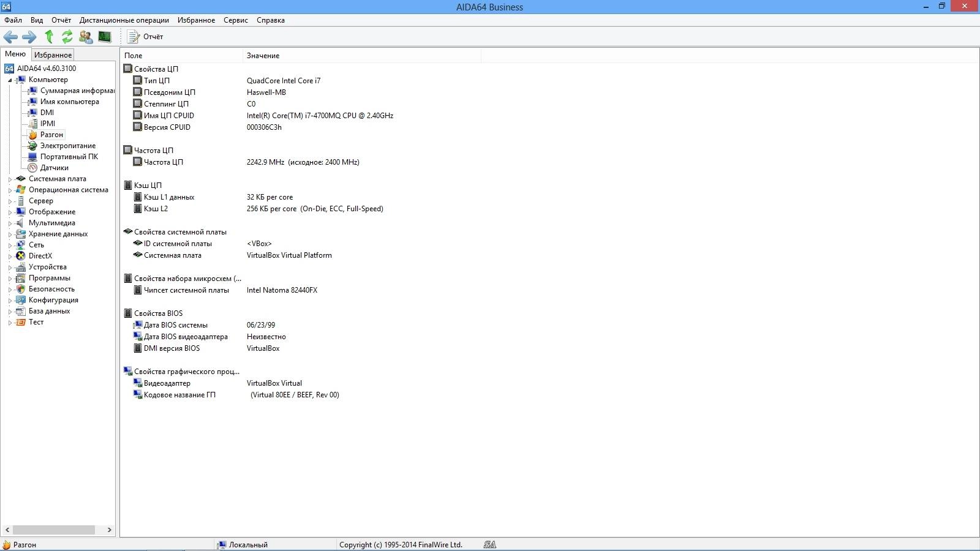Open the green monitor toolbar icon
The width and height of the screenshot is (980, 551).
[x=105, y=37]
